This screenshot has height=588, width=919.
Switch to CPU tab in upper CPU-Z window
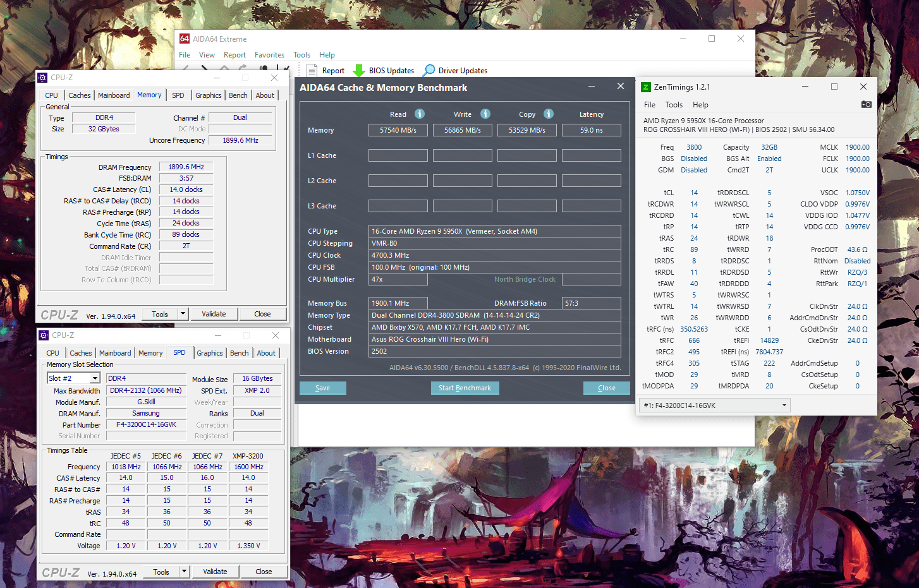52,95
